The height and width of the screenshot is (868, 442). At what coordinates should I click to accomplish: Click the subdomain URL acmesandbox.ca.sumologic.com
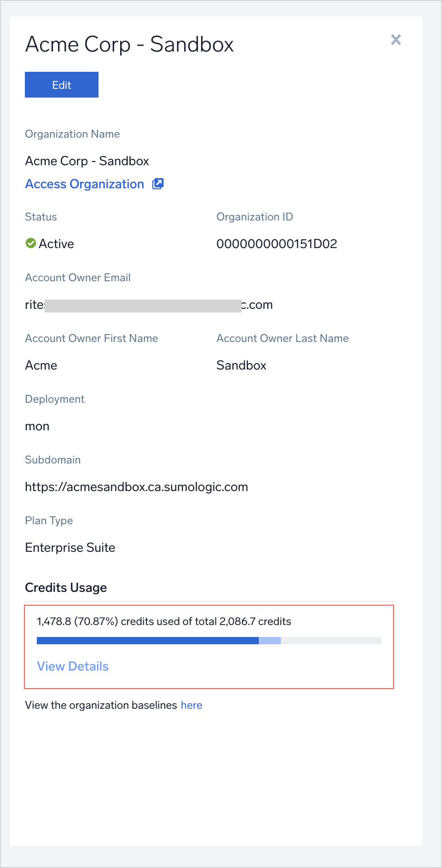[136, 487]
